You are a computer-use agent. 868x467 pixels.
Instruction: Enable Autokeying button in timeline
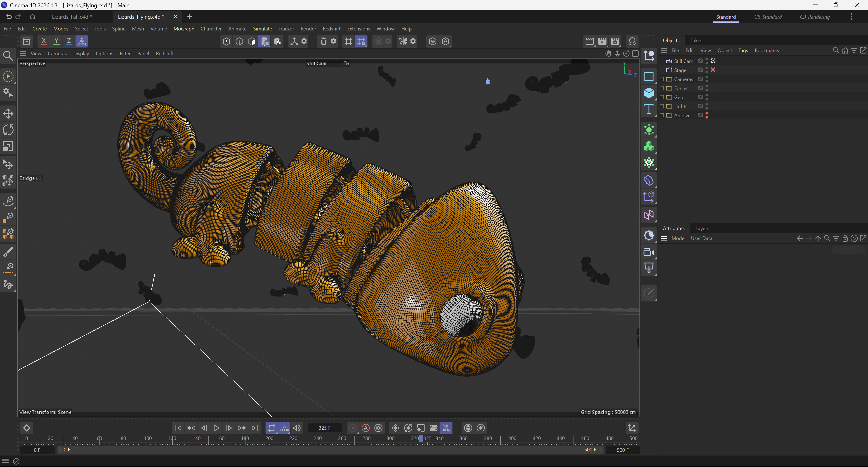click(x=366, y=428)
